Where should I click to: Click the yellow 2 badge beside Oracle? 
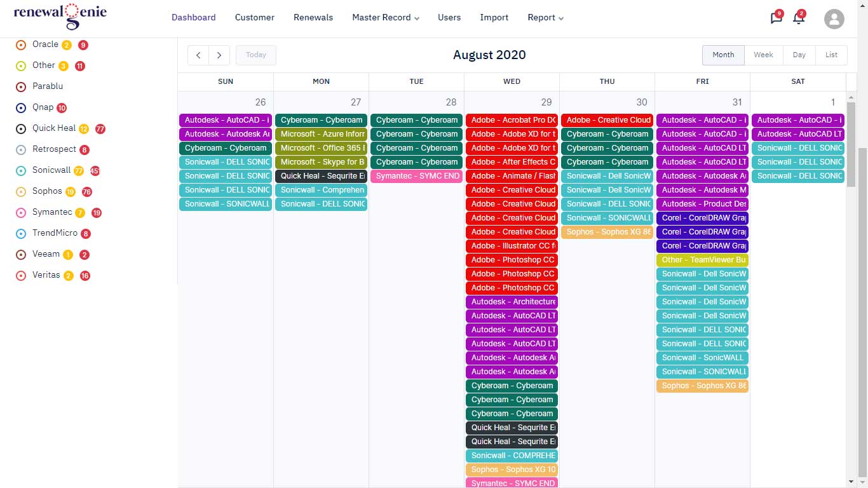tap(67, 45)
